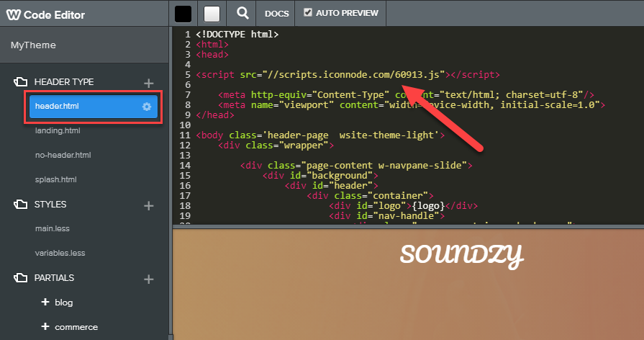The image size is (644, 340).
Task: Open landing.html file
Action: [58, 130]
